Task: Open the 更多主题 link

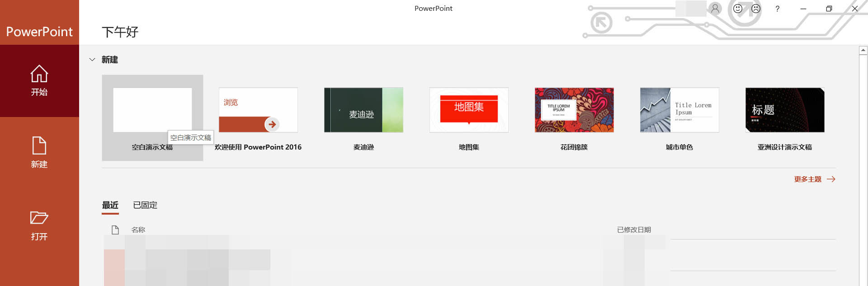Action: coord(815,179)
